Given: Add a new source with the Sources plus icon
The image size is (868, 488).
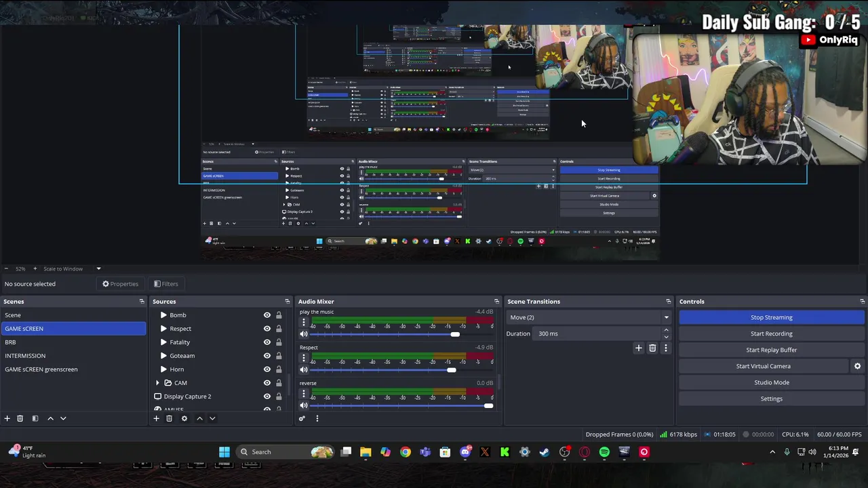Looking at the screenshot, I should pos(156,418).
